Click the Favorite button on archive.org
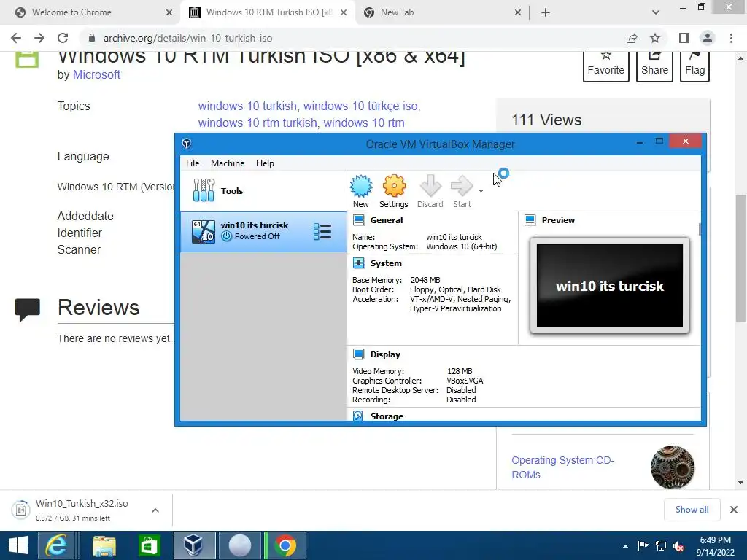This screenshot has height=560, width=747. tap(606, 66)
